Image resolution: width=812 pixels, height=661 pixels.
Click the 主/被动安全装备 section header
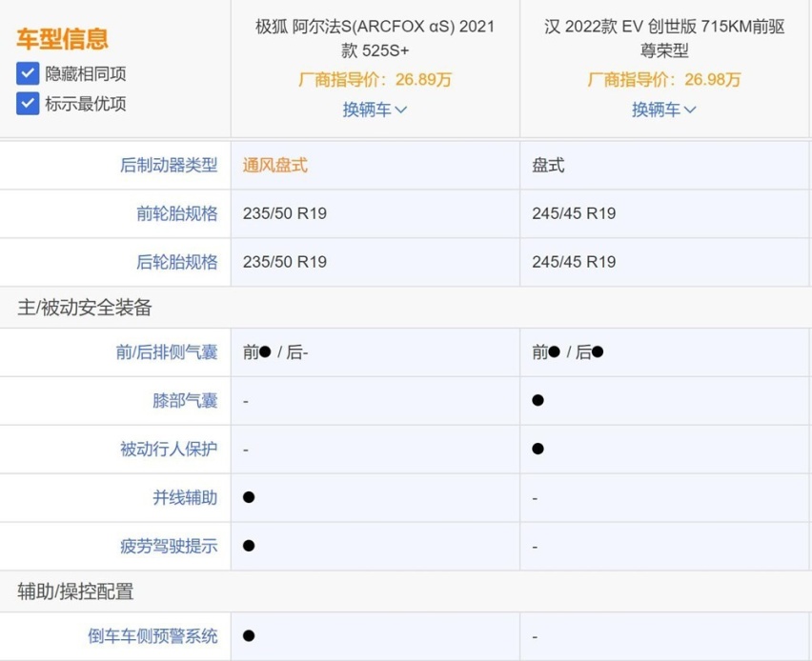[x=85, y=307]
